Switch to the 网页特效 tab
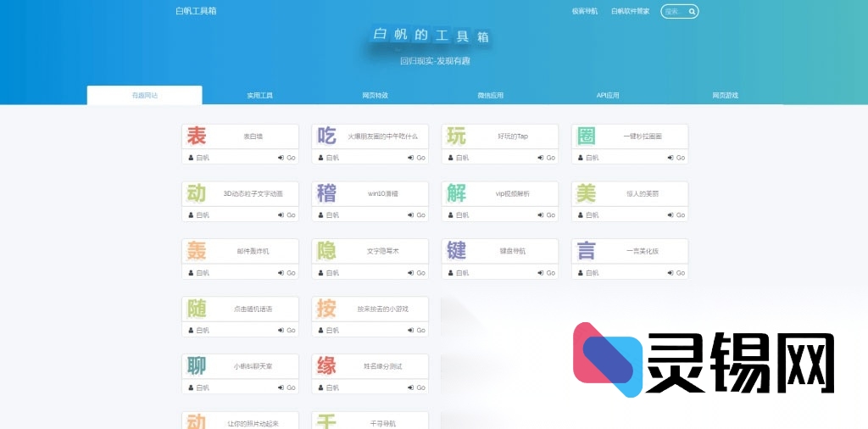 [x=376, y=95]
